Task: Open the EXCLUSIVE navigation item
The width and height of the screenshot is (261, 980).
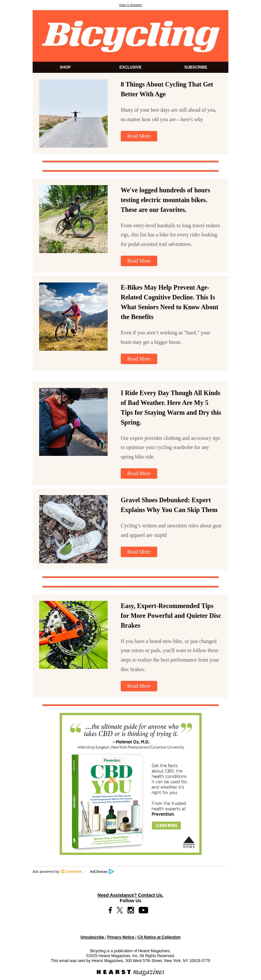Action: pos(130,67)
